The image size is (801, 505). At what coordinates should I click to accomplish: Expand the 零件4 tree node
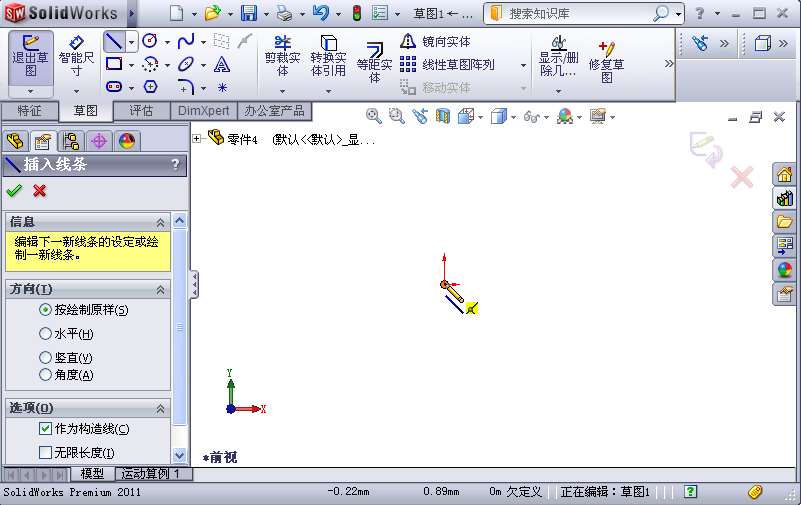pyautogui.click(x=197, y=138)
